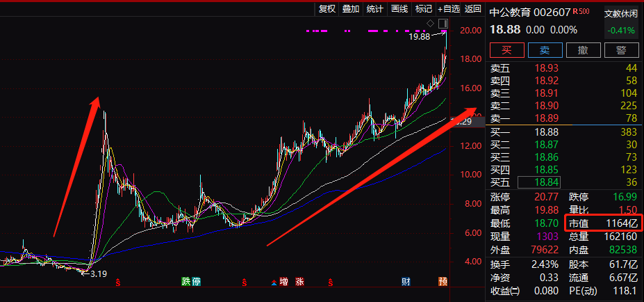Click the 收益(二) value 0.080

(546, 291)
